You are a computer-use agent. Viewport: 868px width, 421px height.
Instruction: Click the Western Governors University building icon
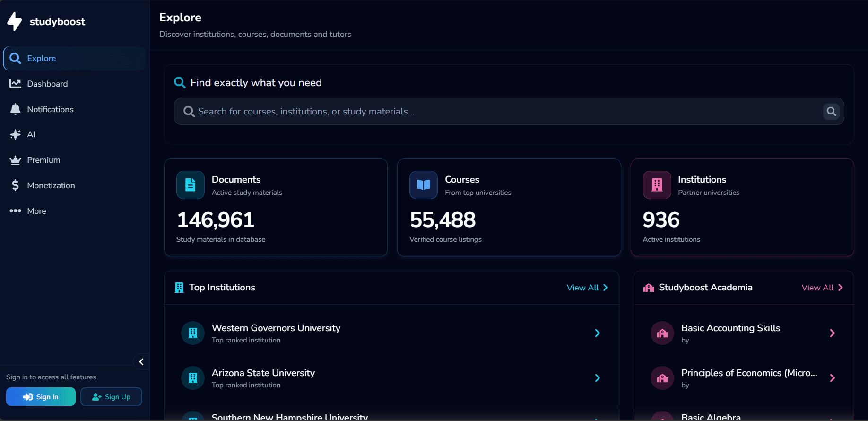(x=193, y=333)
